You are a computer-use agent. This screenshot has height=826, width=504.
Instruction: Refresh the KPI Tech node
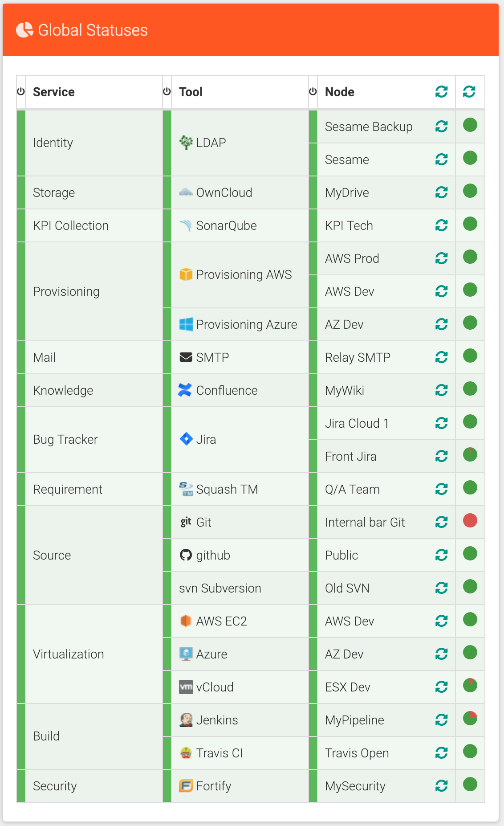441,225
